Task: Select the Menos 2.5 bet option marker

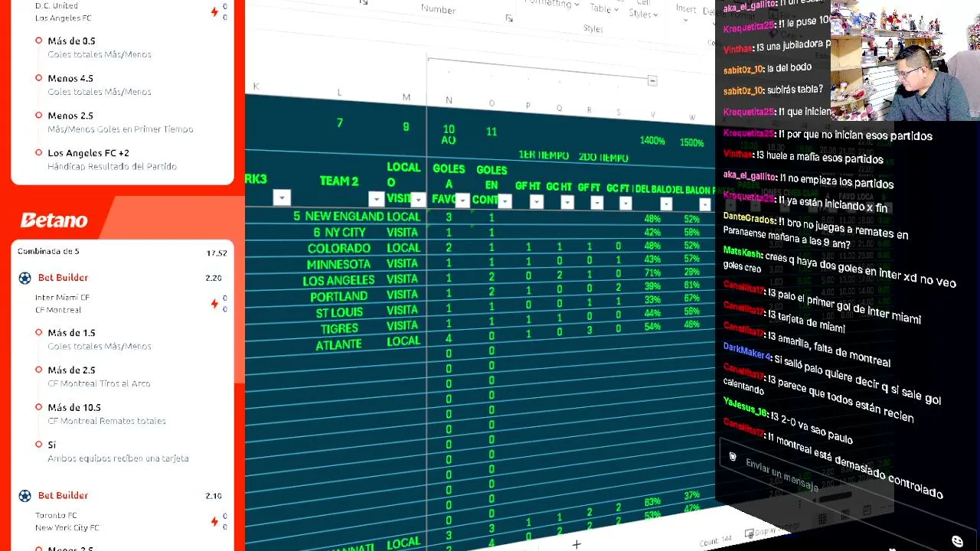Action: [38, 116]
